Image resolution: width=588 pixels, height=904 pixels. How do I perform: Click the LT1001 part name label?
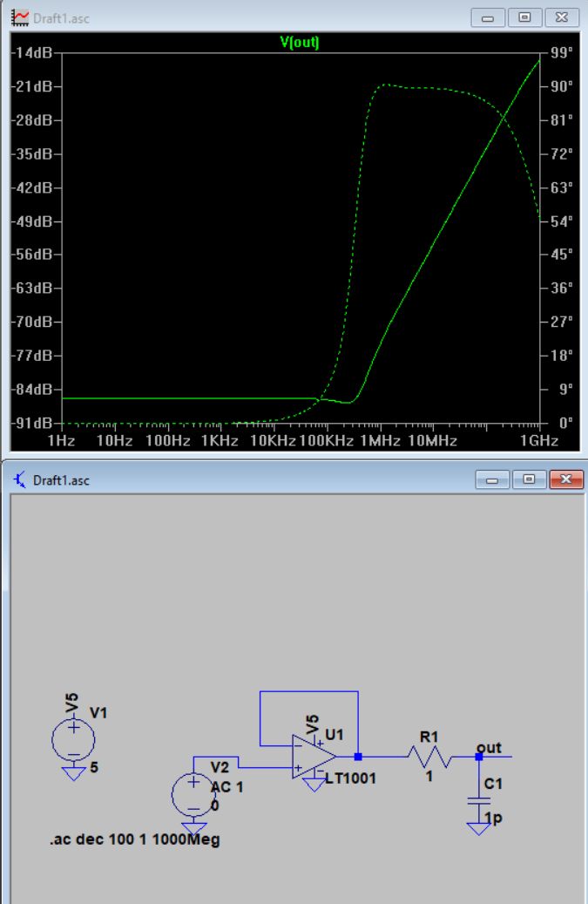click(350, 778)
